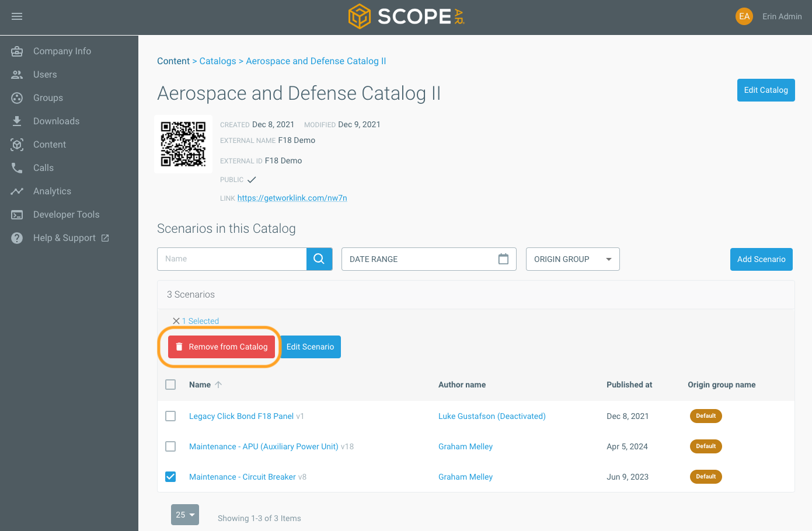This screenshot has width=812, height=531.
Task: Click the 1 Selected link
Action: [200, 321]
